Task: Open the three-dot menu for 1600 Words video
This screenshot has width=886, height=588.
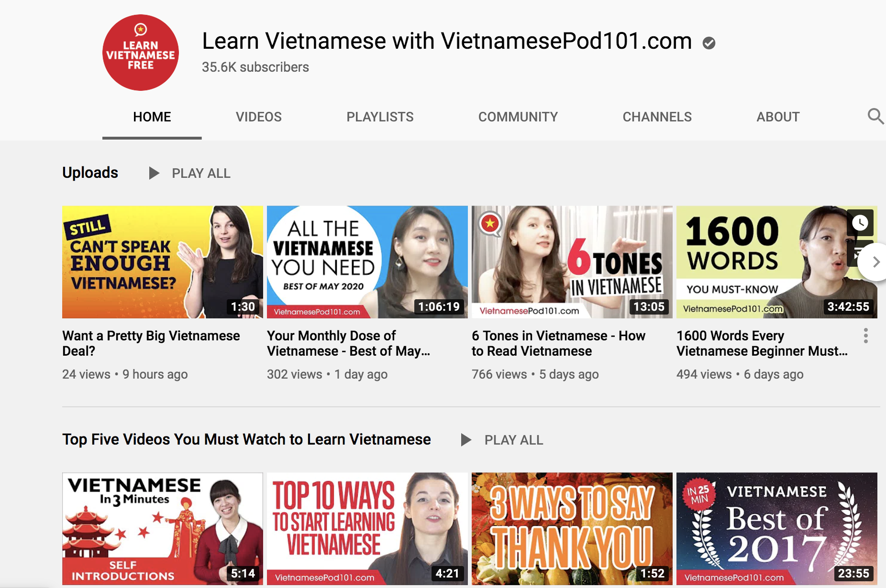Action: click(865, 336)
